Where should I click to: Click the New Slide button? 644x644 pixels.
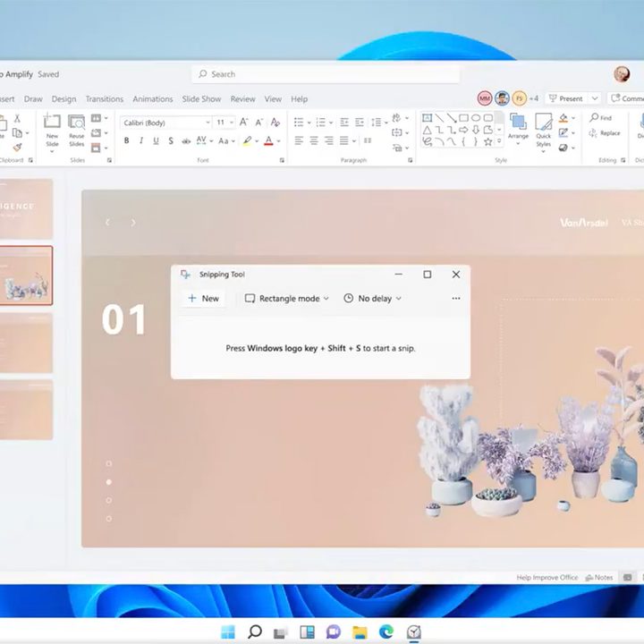52,132
